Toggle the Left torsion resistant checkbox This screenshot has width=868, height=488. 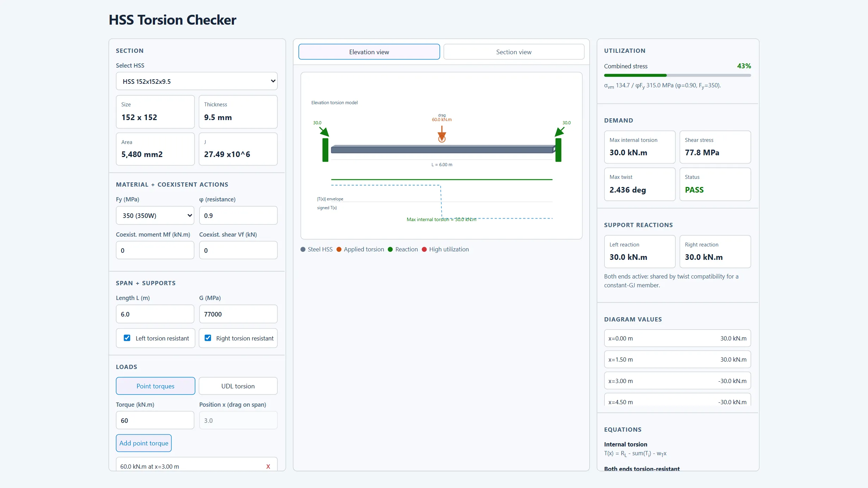127,338
